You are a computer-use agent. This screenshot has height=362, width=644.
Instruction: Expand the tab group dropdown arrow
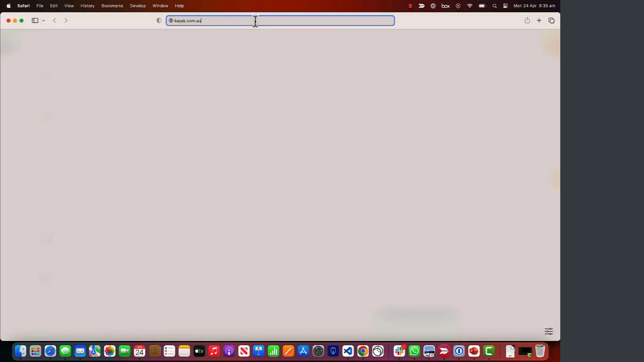43,21
